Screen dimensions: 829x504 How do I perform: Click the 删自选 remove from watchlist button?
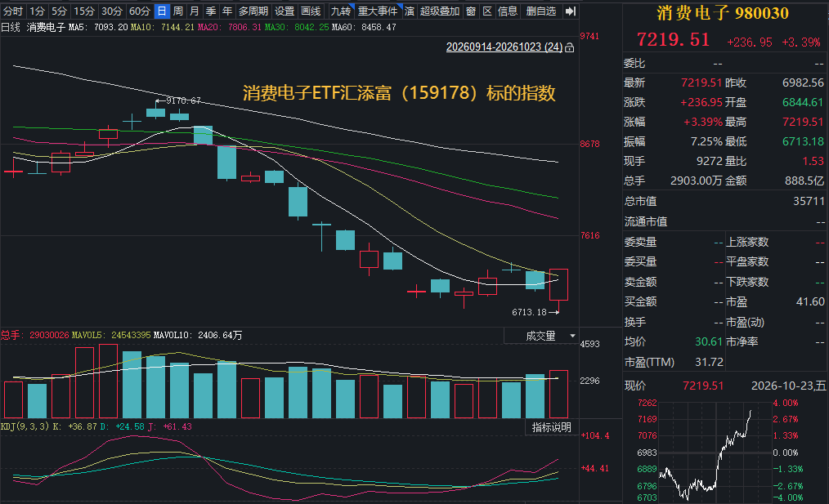point(541,11)
